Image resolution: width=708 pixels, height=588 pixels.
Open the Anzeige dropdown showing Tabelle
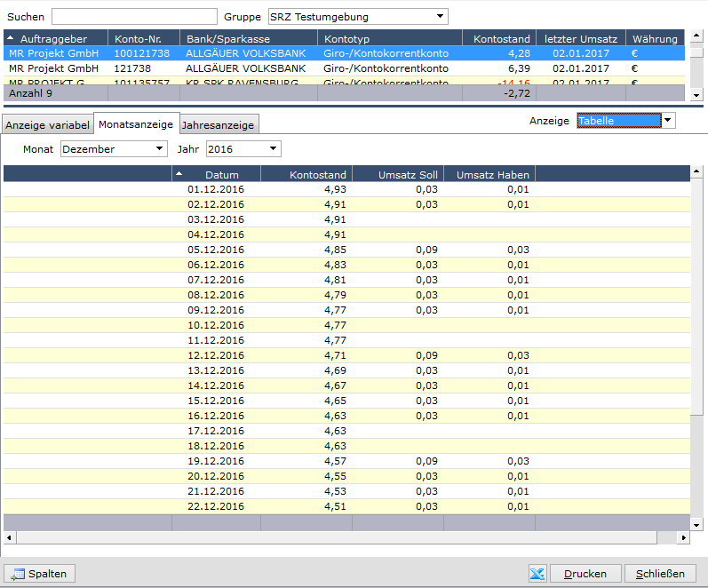tap(626, 121)
